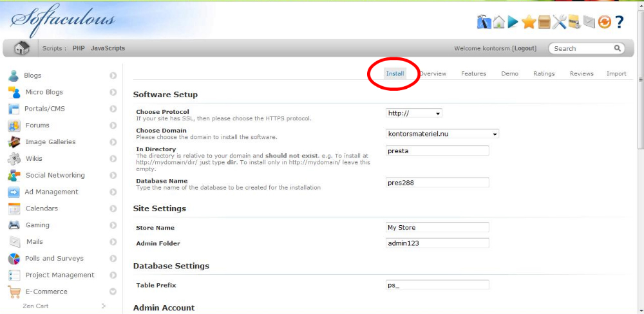Open the Import tab
Viewport: 644px width, 314px height.
tap(616, 74)
